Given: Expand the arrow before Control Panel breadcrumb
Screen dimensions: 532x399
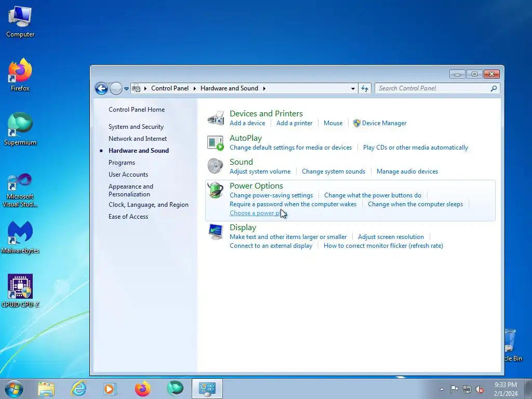Looking at the screenshot, I should click(x=145, y=88).
